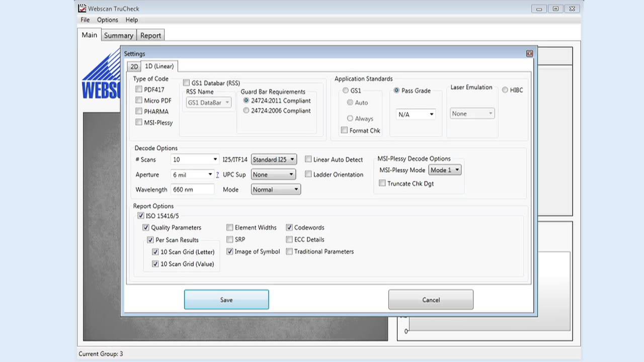Open the # Scans dropdown
The height and width of the screenshot is (362, 644).
[195, 159]
